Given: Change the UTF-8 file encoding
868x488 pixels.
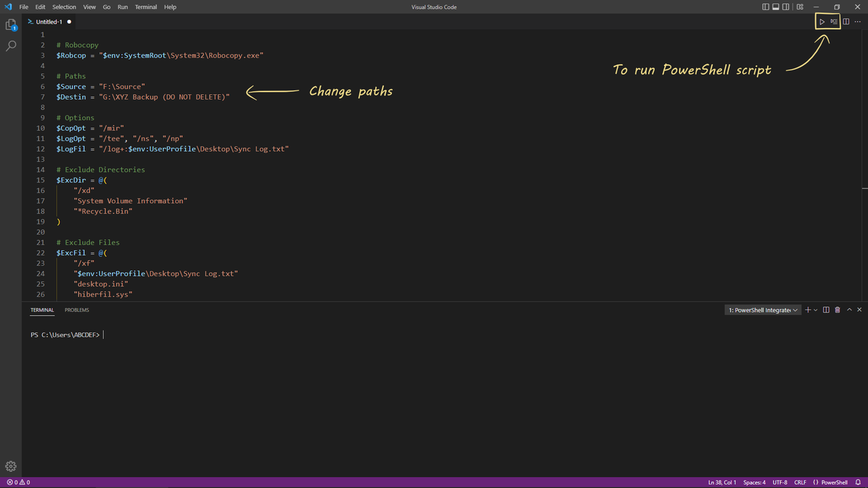Looking at the screenshot, I should point(780,483).
